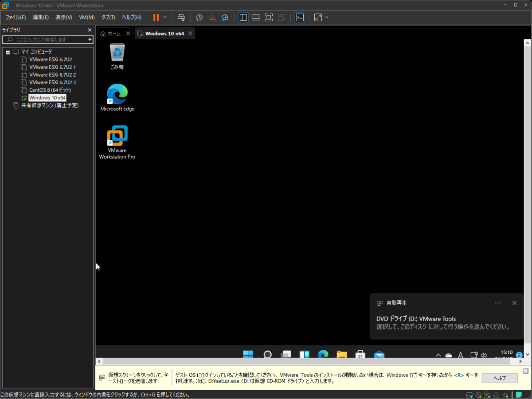Click Send Ctrl+Alt+Del toolbar icon
This screenshot has height=399, width=532.
181,17
